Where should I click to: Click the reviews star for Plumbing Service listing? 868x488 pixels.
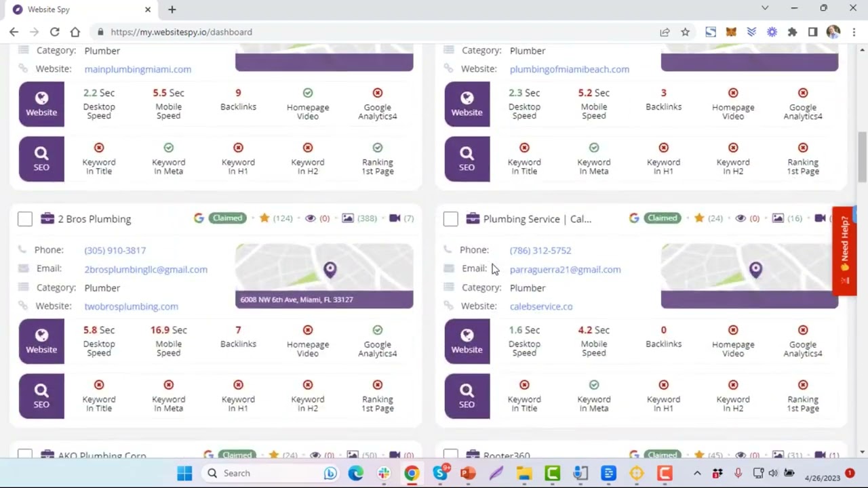(x=699, y=218)
